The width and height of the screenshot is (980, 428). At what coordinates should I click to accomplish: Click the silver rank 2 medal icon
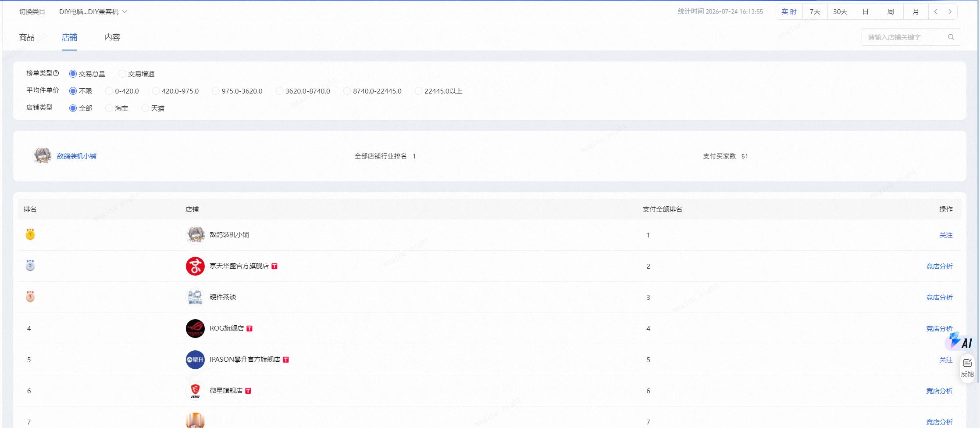coord(30,265)
